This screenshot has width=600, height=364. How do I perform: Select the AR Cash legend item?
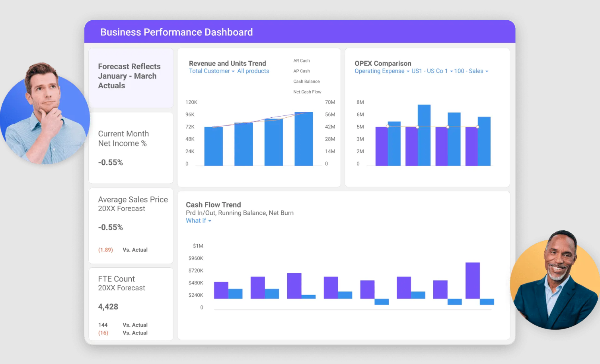[x=301, y=61]
